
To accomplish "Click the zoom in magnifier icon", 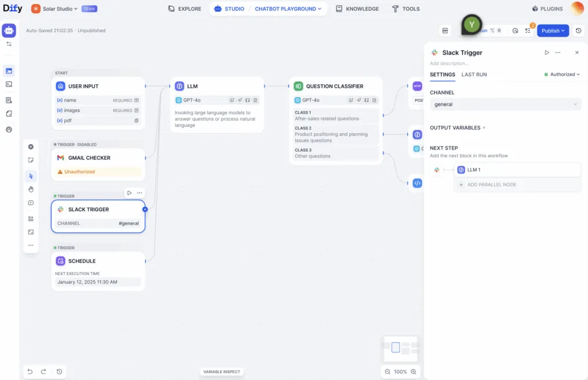I will 413,372.
